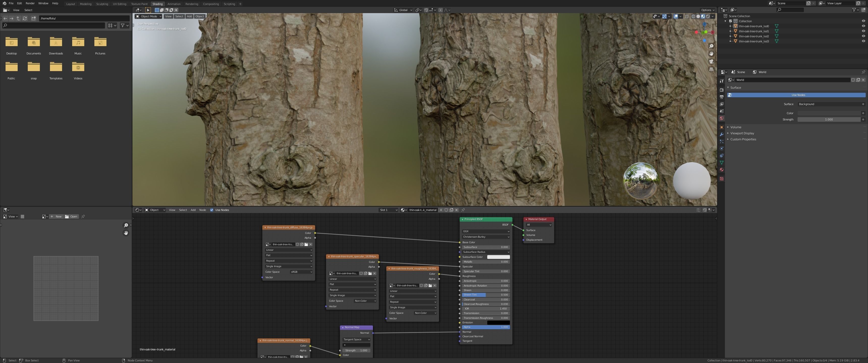Switch to the Modeling workspace tab

pos(86,4)
